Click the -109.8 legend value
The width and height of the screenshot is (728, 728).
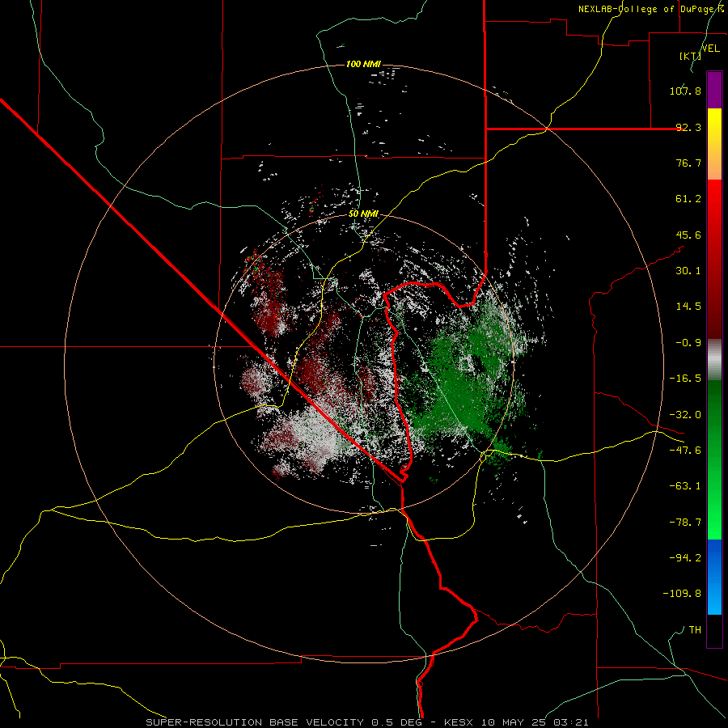(x=683, y=594)
